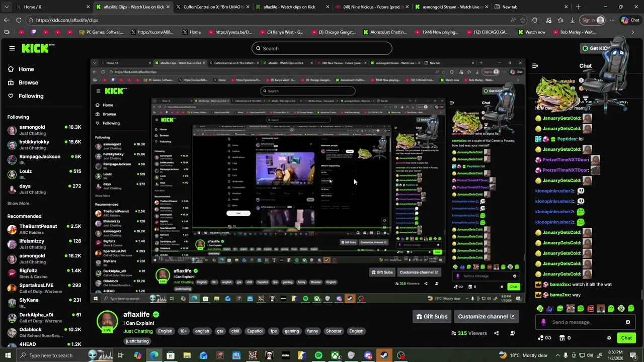The height and width of the screenshot is (362, 644).
Task: Open asmongold channel under Following
Action: tap(44, 130)
